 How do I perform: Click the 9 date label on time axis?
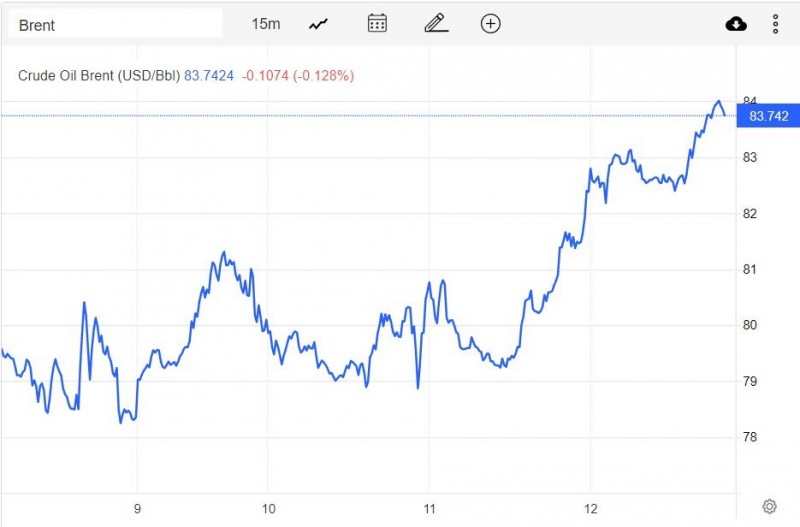point(137,507)
